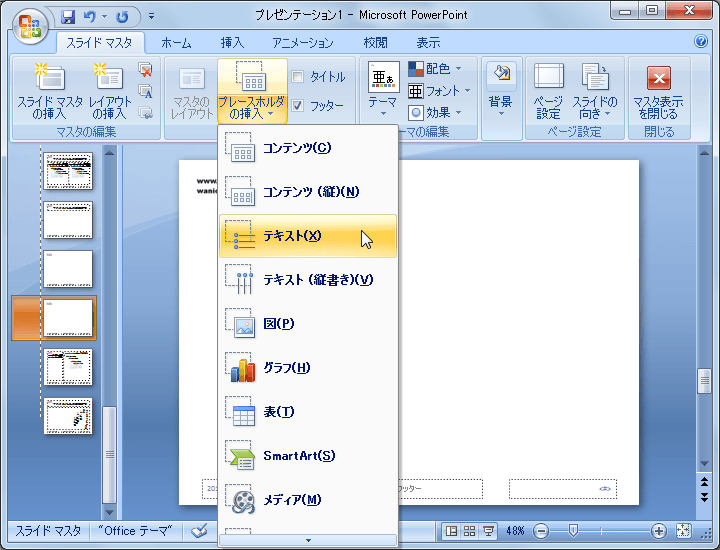Uncheck the フッター checkbox
The width and height of the screenshot is (720, 550).
(298, 106)
